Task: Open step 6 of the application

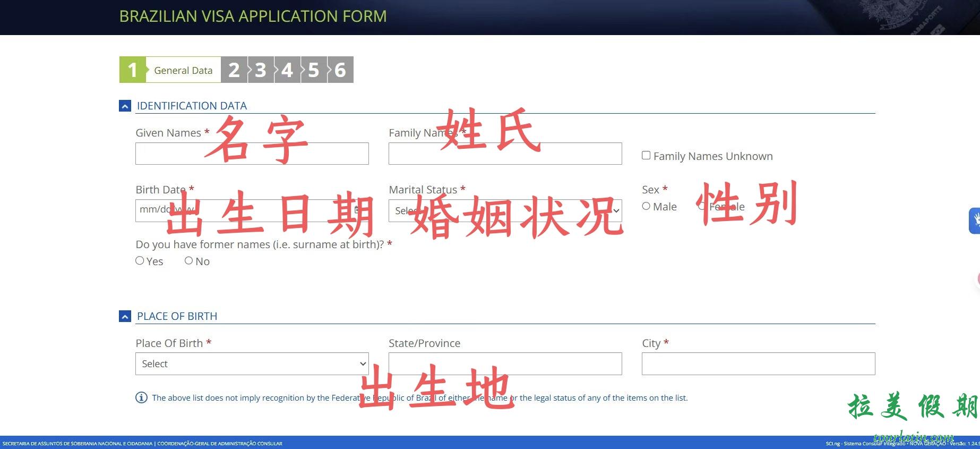Action: click(x=340, y=70)
